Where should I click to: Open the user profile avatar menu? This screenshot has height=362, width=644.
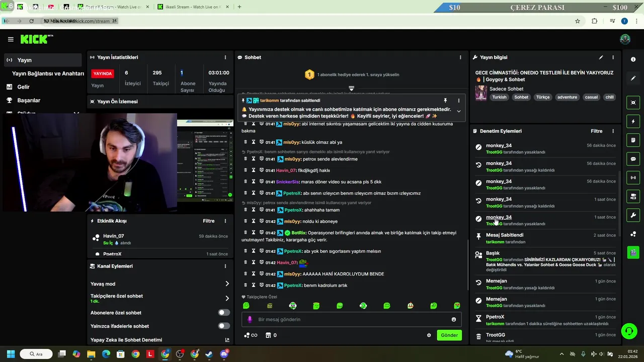click(x=625, y=39)
